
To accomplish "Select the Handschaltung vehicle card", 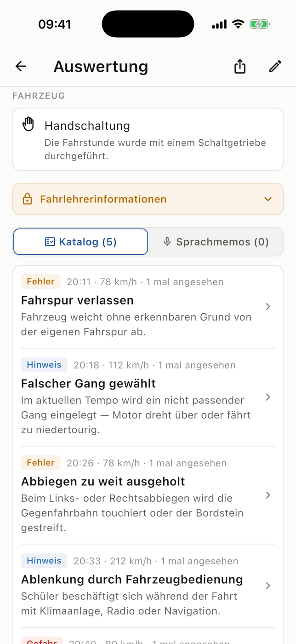I will click(x=148, y=139).
